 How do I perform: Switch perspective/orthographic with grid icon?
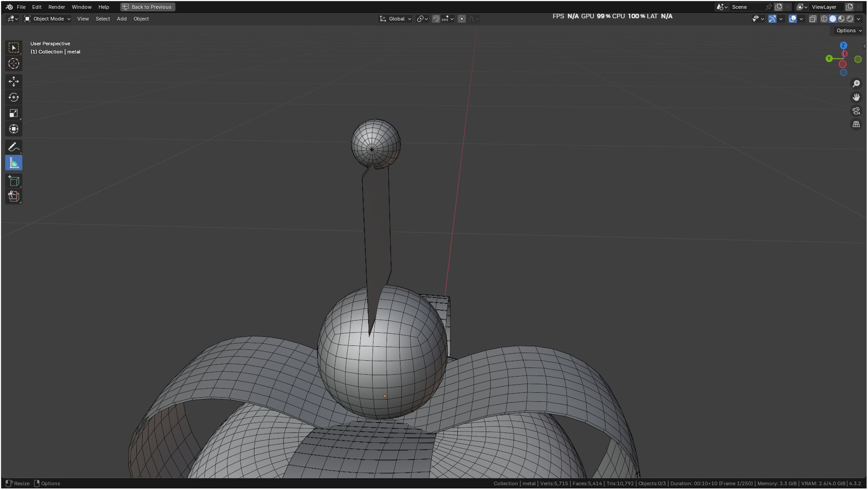[x=856, y=124]
